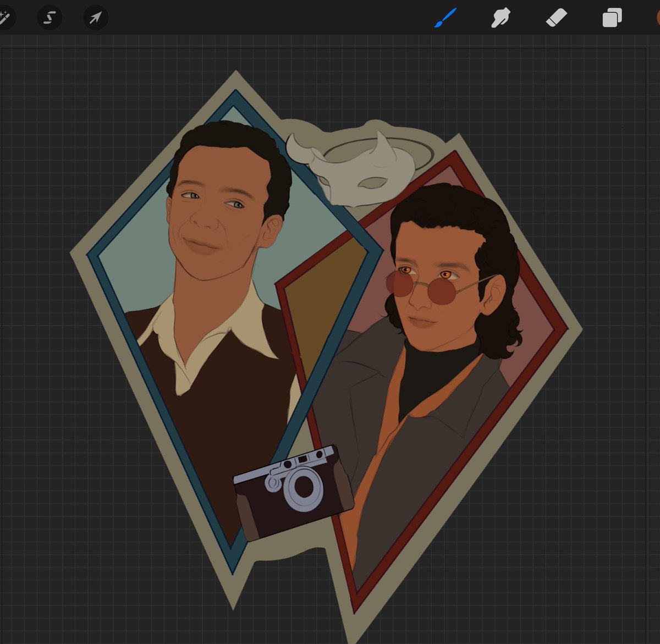Select the Smudge tool
The height and width of the screenshot is (644, 660).
coord(501,18)
